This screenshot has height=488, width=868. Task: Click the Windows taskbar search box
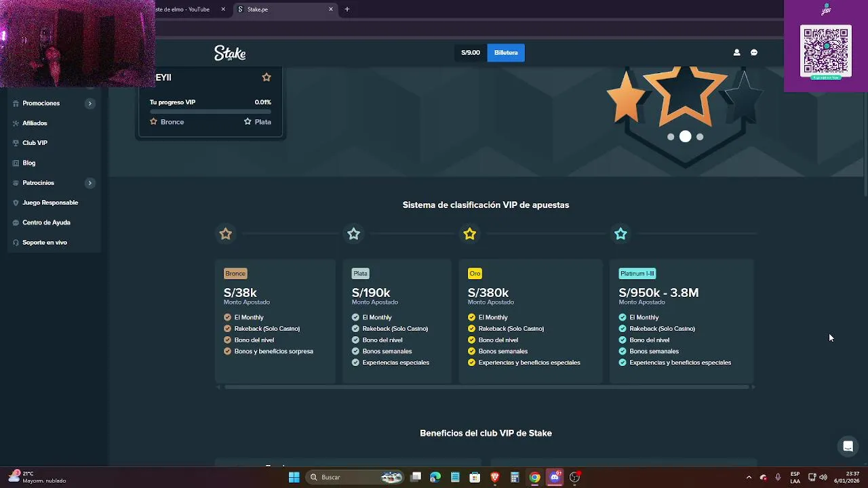point(353,477)
